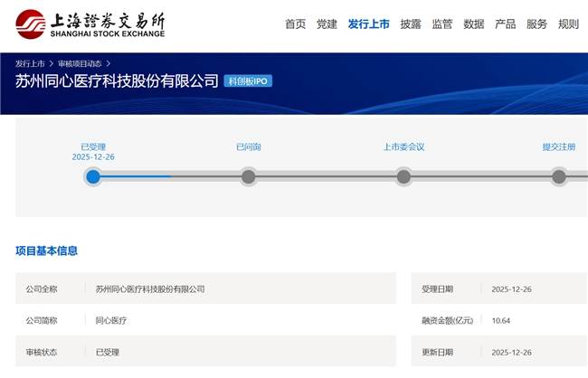
Task: Select the 发行上市 navigation tab
Action: pyautogui.click(x=368, y=24)
